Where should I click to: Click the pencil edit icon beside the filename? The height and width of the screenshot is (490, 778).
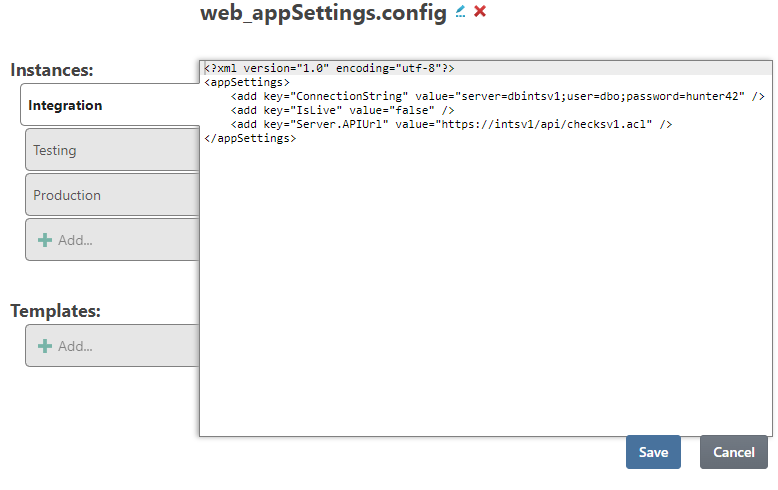pyautogui.click(x=460, y=12)
